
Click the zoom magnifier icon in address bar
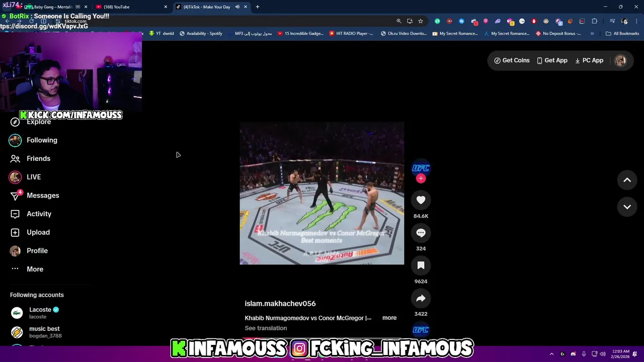399,21
